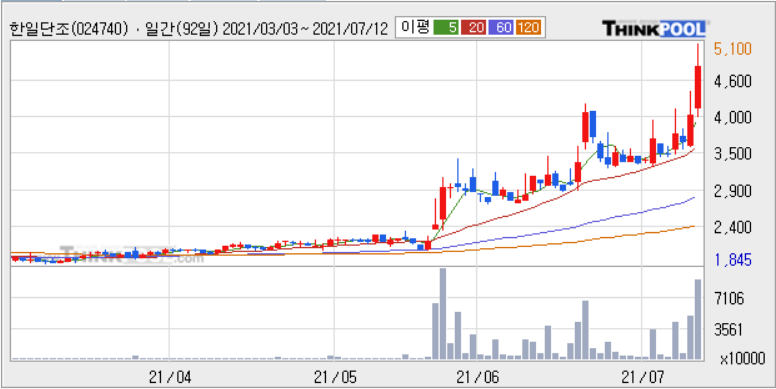Image resolution: width=776 pixels, height=389 pixels.
Task: Click the 21/05 date axis label
Action: coord(335,379)
